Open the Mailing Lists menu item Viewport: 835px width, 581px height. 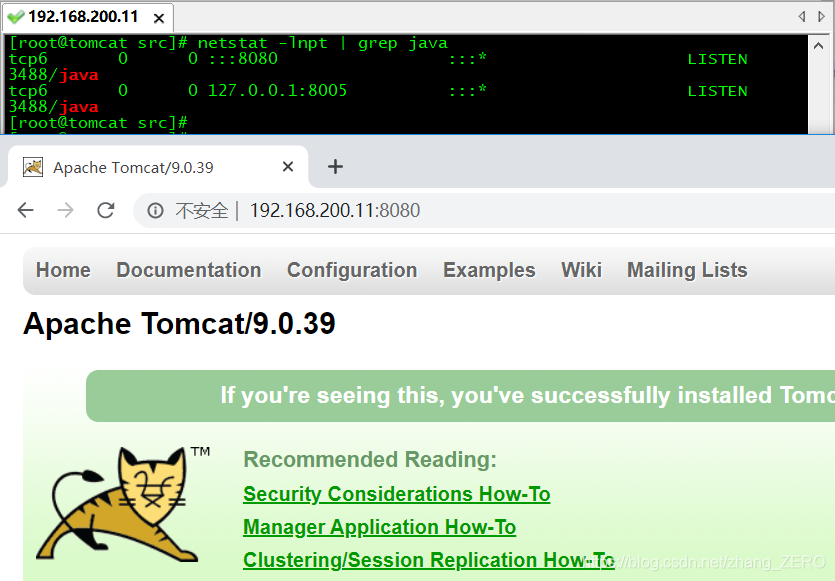tap(687, 270)
